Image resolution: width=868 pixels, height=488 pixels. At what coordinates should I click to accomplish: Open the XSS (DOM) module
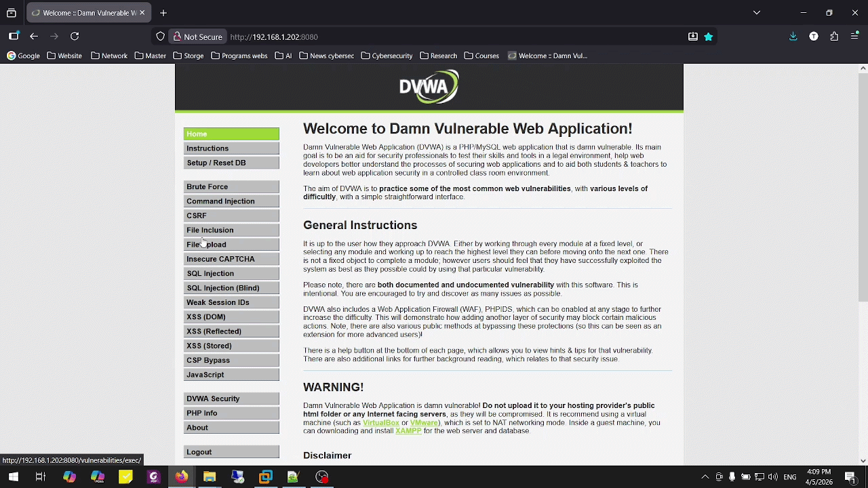click(231, 317)
